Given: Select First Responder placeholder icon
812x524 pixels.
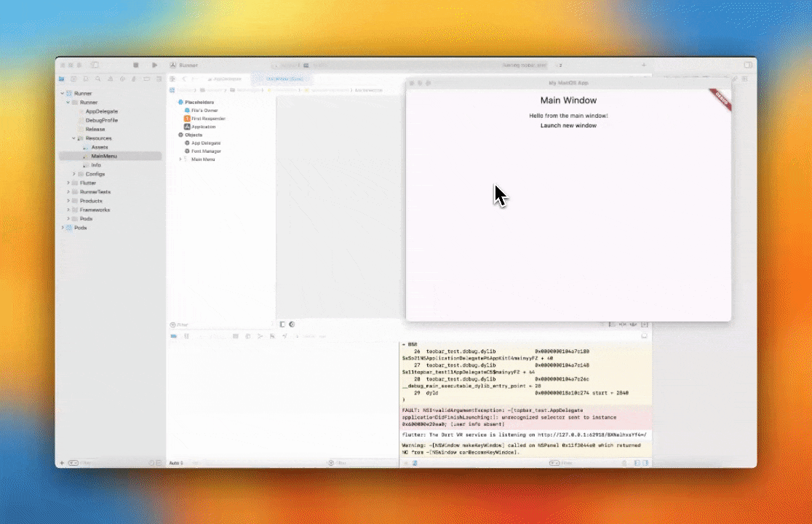Looking at the screenshot, I should pyautogui.click(x=187, y=119).
